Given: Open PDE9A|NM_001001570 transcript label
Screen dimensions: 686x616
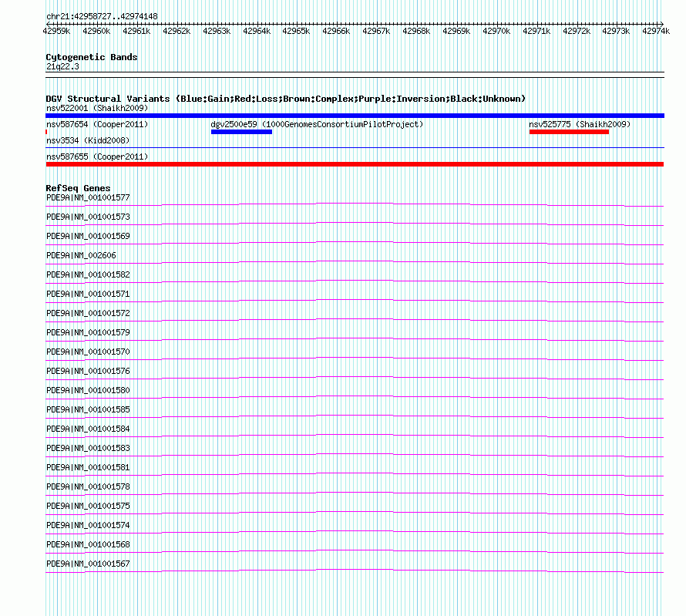Looking at the screenshot, I should click(x=88, y=352).
